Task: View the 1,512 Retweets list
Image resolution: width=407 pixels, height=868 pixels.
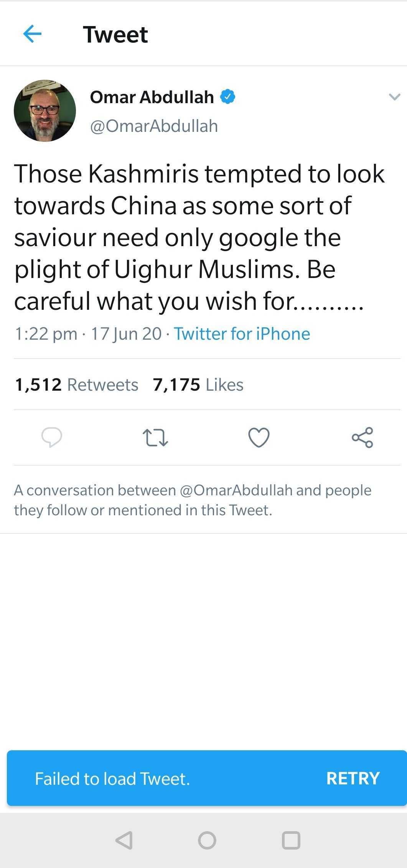Action: tap(77, 385)
